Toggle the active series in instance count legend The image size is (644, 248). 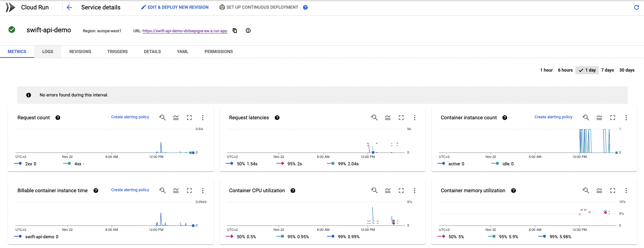(x=451, y=164)
